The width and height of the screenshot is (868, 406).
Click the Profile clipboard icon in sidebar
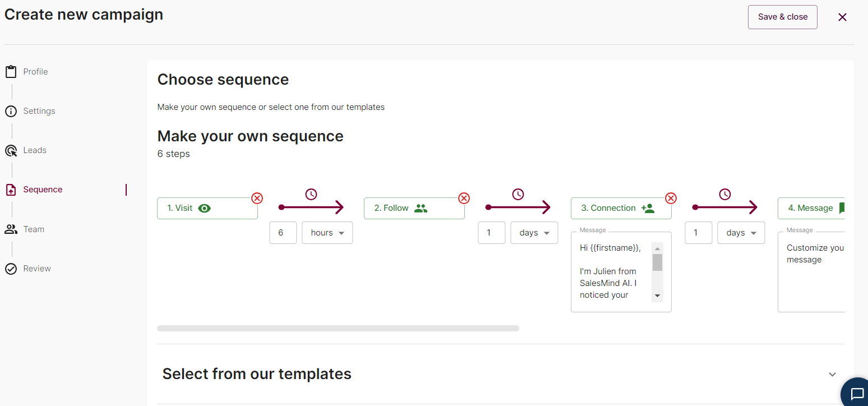tap(11, 72)
